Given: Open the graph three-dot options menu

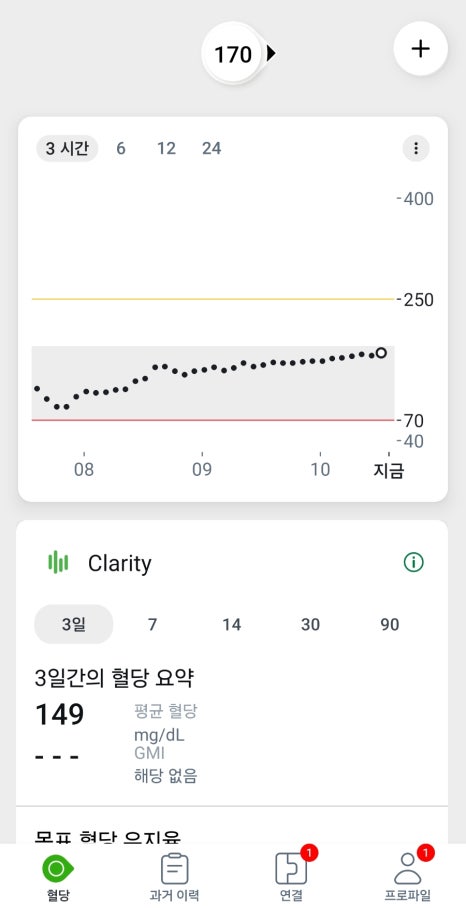Looking at the screenshot, I should pyautogui.click(x=416, y=149).
